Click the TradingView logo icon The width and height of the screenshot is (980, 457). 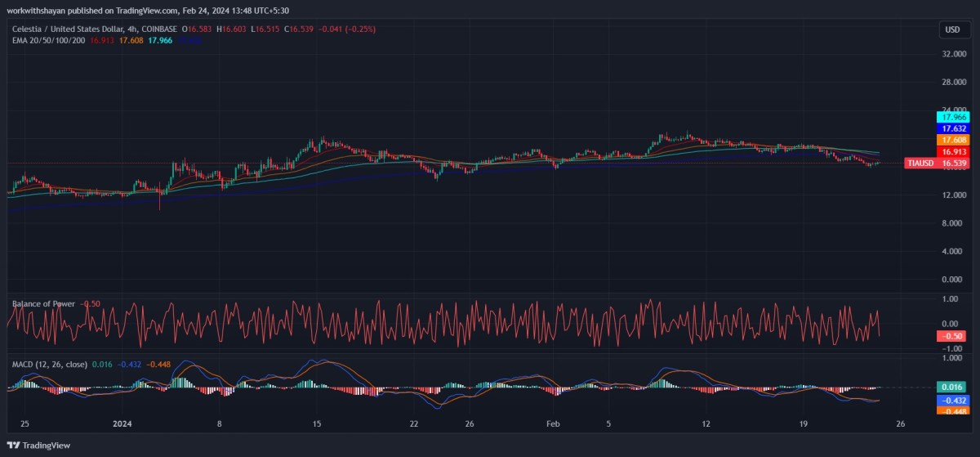(x=14, y=445)
